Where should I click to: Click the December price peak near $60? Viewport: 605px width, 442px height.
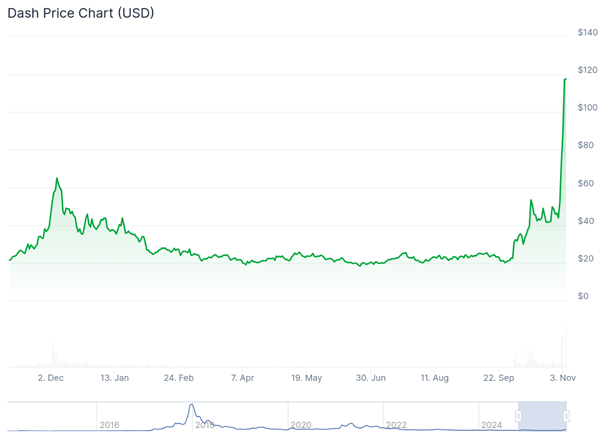[x=57, y=179]
